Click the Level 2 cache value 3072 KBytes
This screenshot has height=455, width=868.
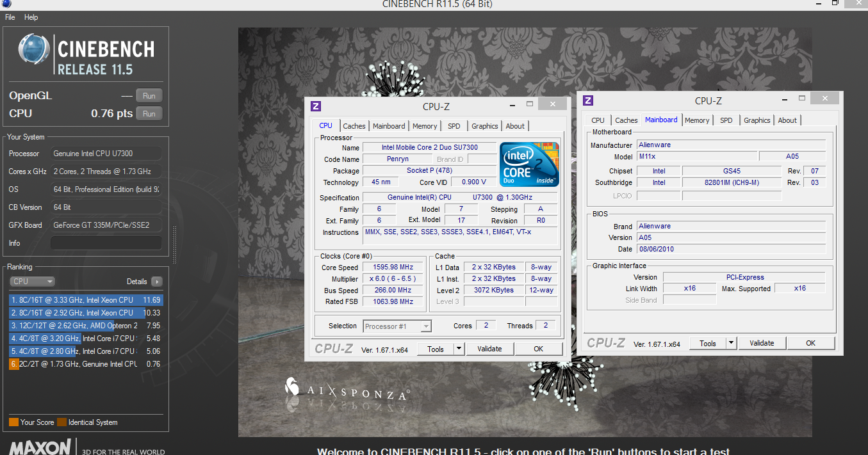point(493,291)
